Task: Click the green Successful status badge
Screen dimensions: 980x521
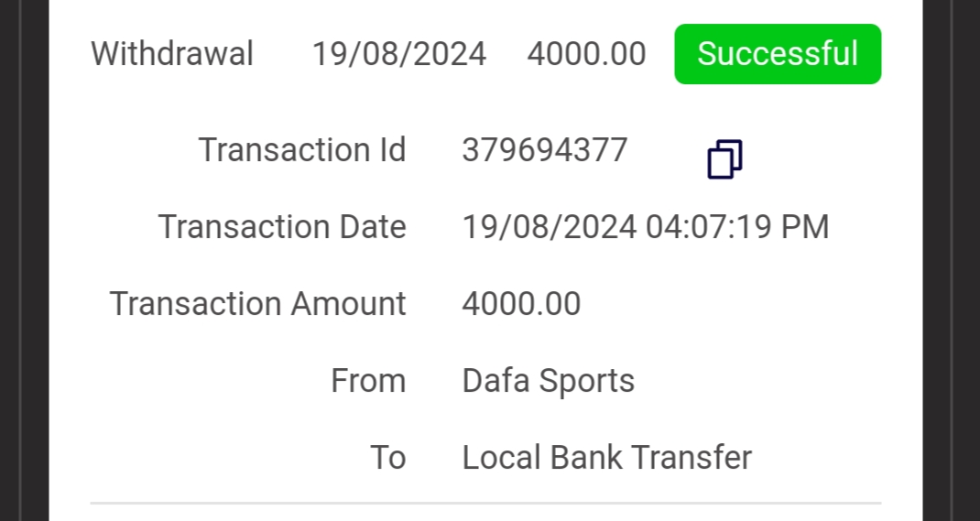Action: pyautogui.click(x=778, y=54)
